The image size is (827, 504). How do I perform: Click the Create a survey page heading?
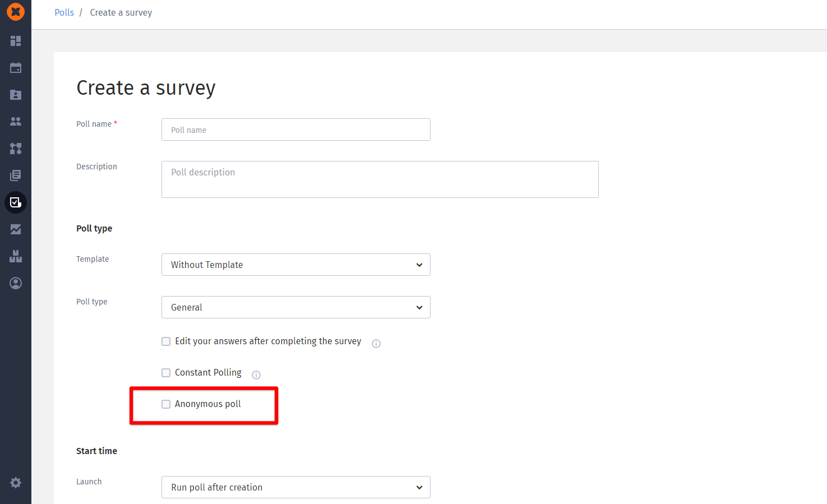coord(146,88)
